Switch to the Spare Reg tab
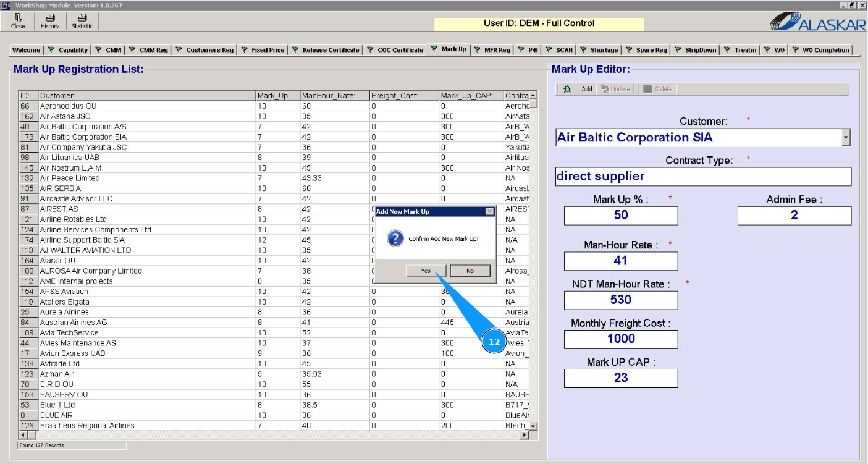Viewport: 868px width, 464px height. (646, 50)
